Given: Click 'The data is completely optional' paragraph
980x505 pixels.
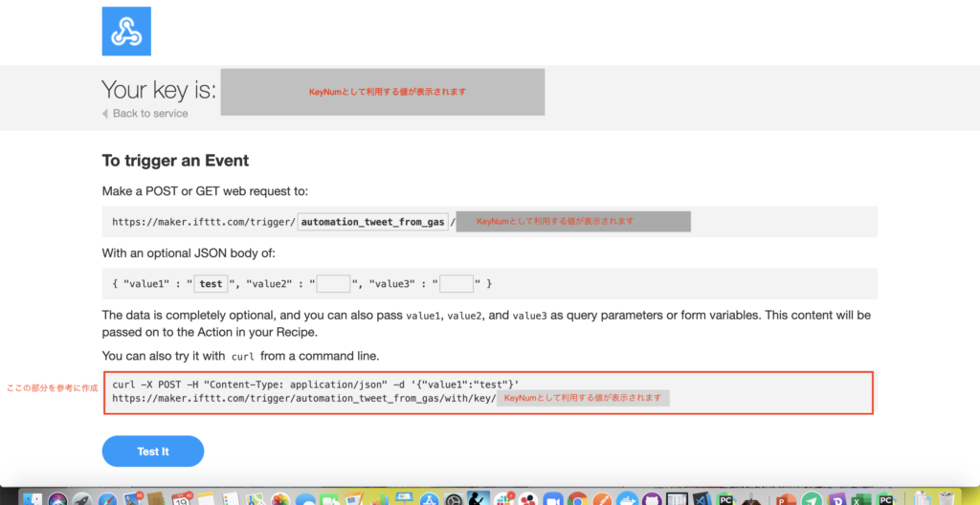Looking at the screenshot, I should coord(486,322).
